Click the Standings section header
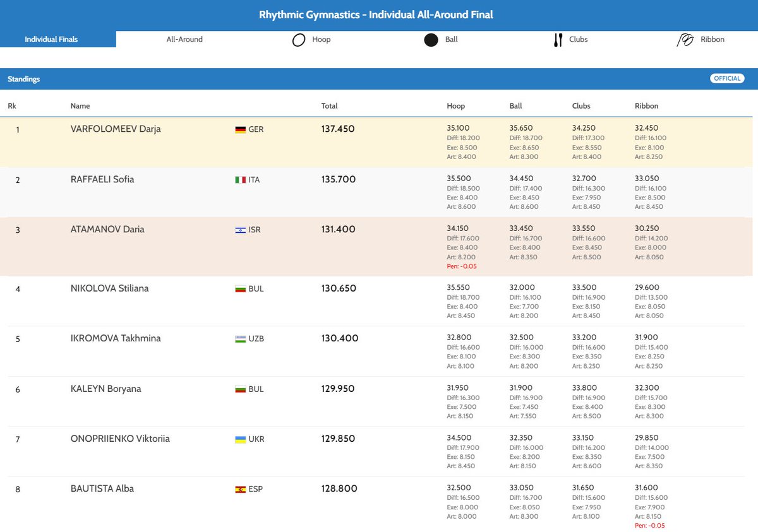 tap(24, 79)
